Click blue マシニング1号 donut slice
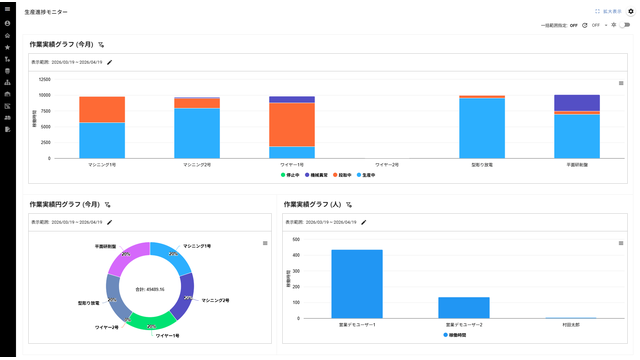This screenshot has height=360, width=640. [x=171, y=256]
